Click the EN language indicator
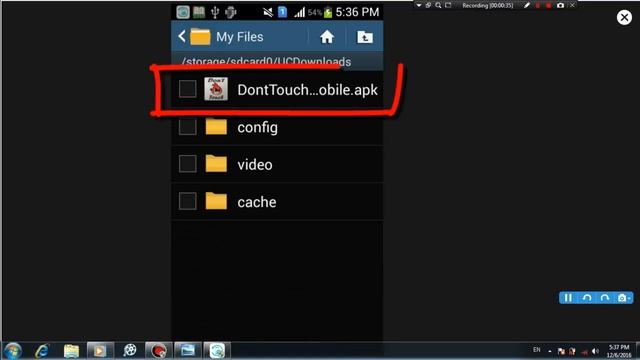This screenshot has height=360, width=640. (x=537, y=350)
